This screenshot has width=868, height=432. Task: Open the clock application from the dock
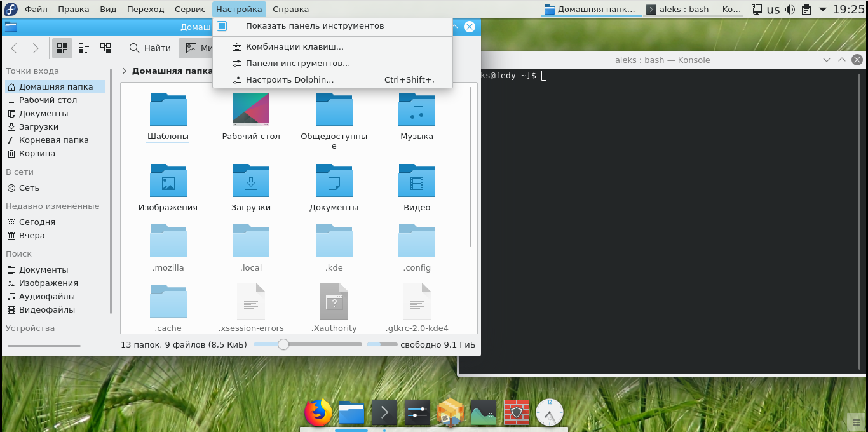click(549, 413)
